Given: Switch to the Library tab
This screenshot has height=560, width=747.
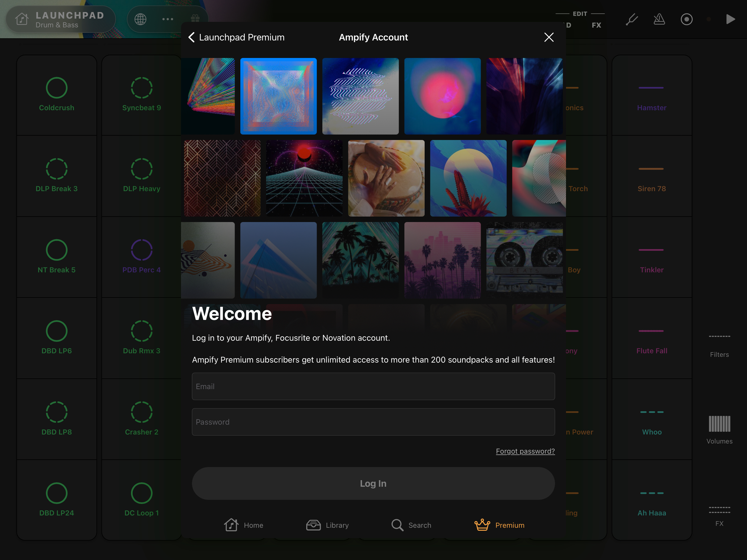Looking at the screenshot, I should pos(327,525).
